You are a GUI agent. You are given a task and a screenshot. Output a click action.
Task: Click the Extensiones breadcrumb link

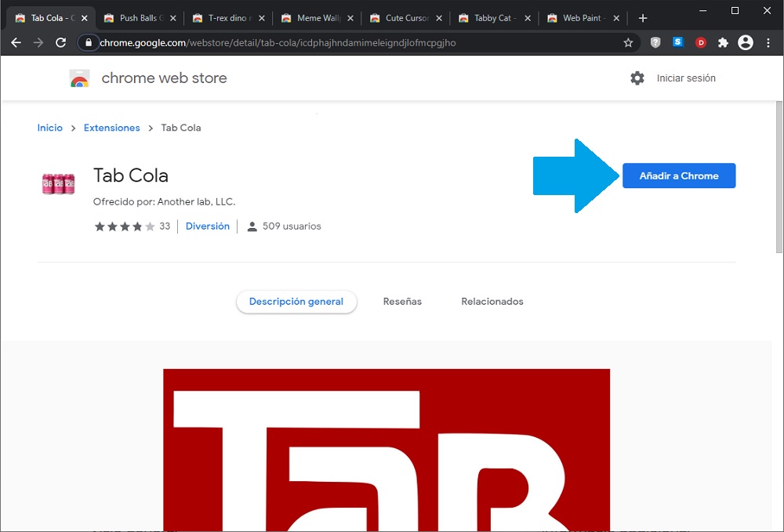[111, 128]
